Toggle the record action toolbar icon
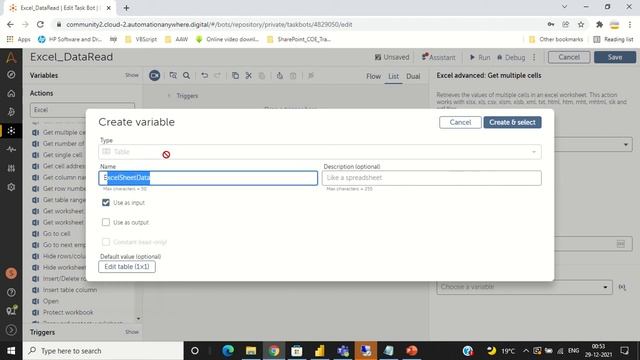Screen dimensions: 640x360 pos(154,76)
